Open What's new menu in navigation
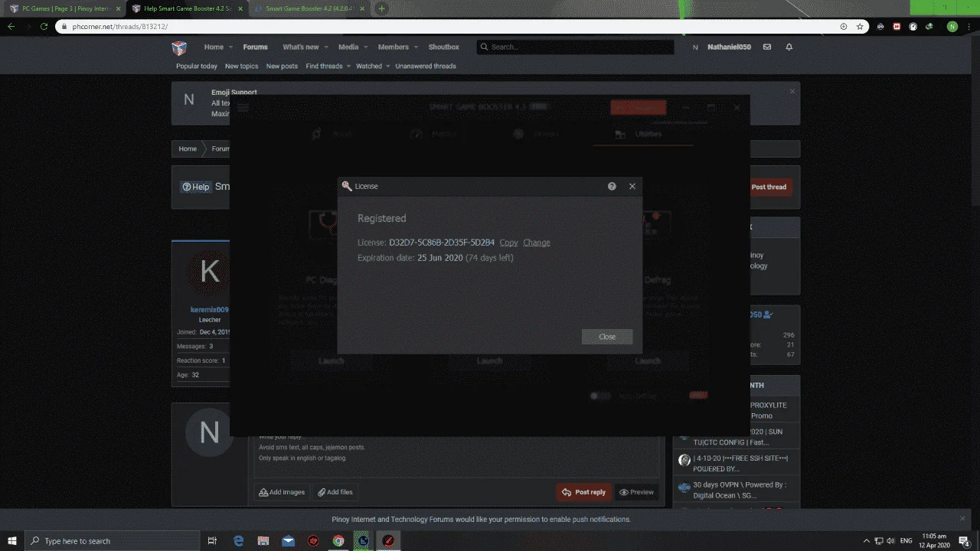Screen dimensions: 980x551 [300, 47]
